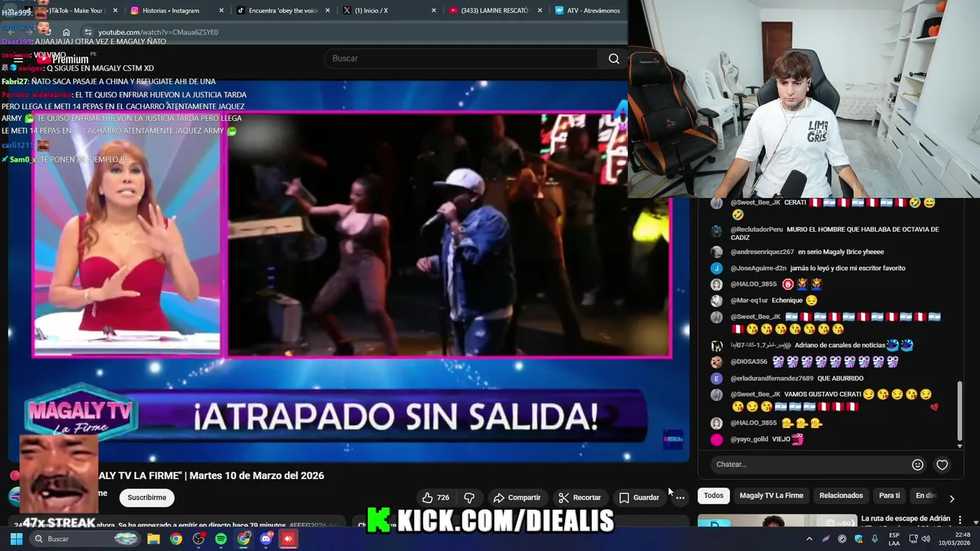980x551 pixels.
Task: Close the (1) Inicio / X tab
Action: coord(433,11)
